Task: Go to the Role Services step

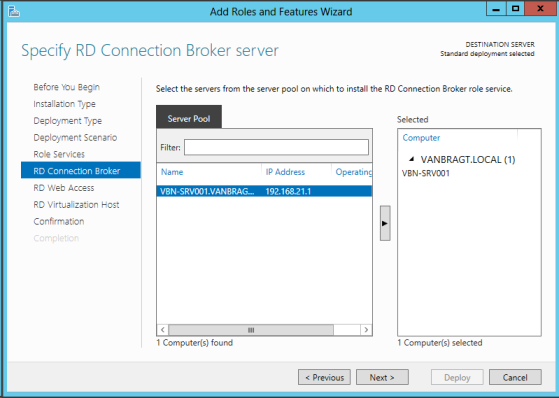Action: coord(59,154)
